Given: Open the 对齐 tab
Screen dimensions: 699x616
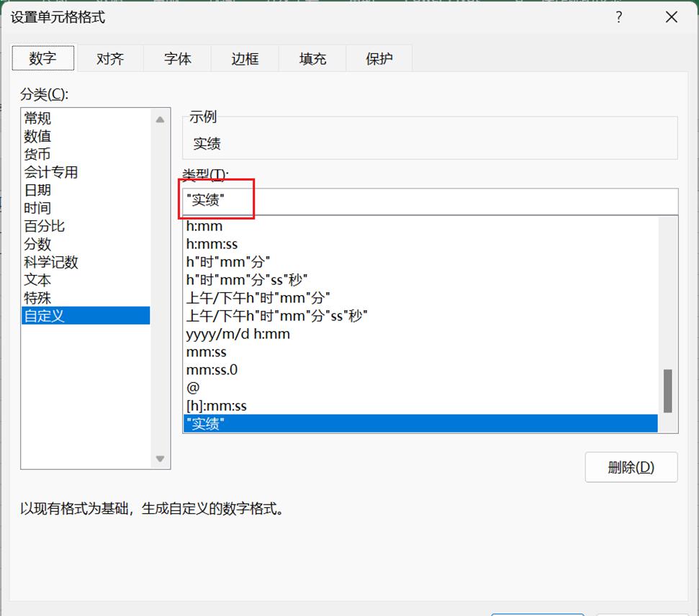Looking at the screenshot, I should coord(110,58).
